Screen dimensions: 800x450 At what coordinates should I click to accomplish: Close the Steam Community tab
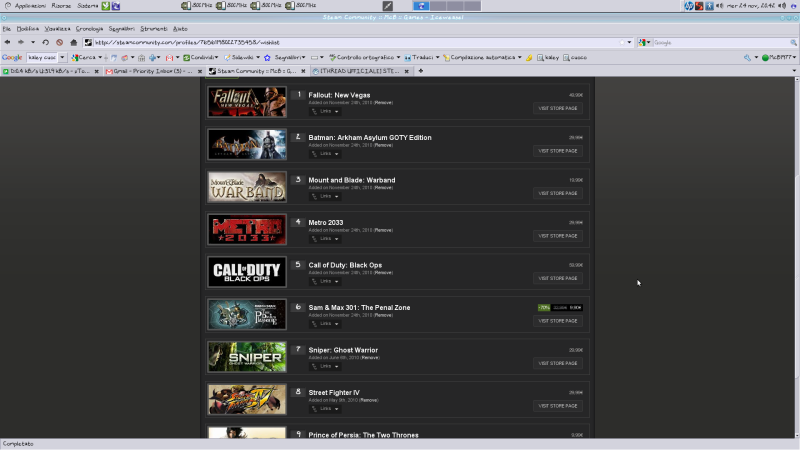click(x=303, y=71)
